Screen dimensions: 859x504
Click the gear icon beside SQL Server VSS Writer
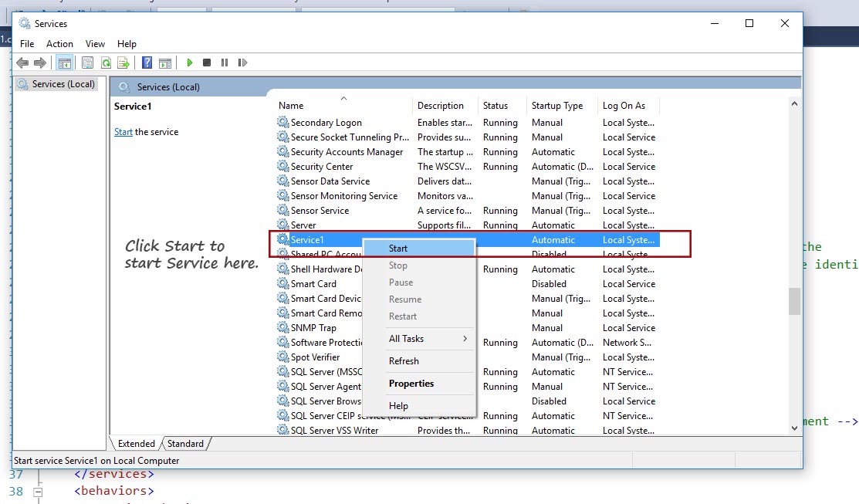coord(282,430)
